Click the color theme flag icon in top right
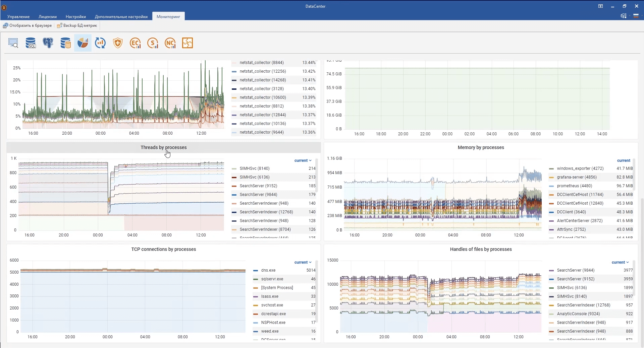644x348 pixels. (x=636, y=16)
